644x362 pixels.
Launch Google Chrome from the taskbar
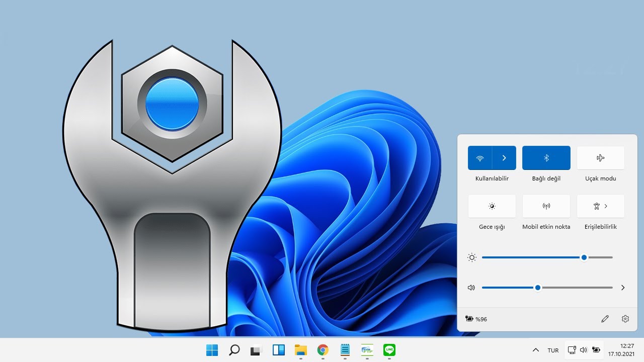[x=323, y=350]
